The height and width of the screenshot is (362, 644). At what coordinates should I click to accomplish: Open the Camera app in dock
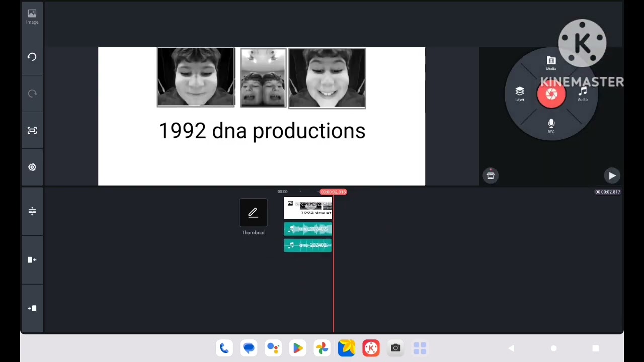pos(395,348)
